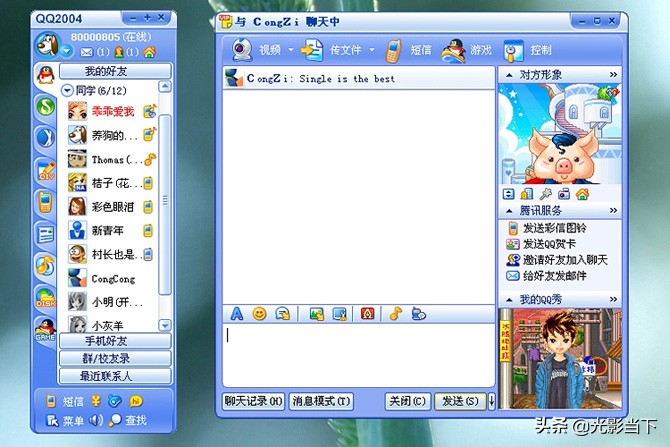This screenshot has height=447, width=670.
Task: Click the magic emoticon icon beside smiley
Action: [x=282, y=314]
